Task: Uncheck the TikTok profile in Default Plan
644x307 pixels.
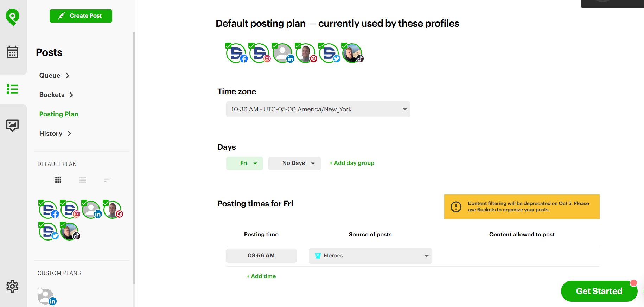Action: coord(63,225)
